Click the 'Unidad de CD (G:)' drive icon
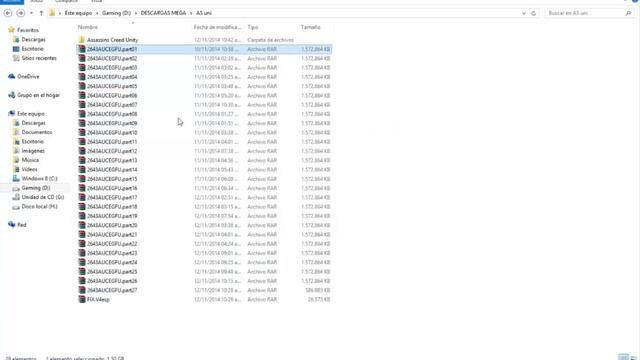The image size is (640, 360). point(16,197)
